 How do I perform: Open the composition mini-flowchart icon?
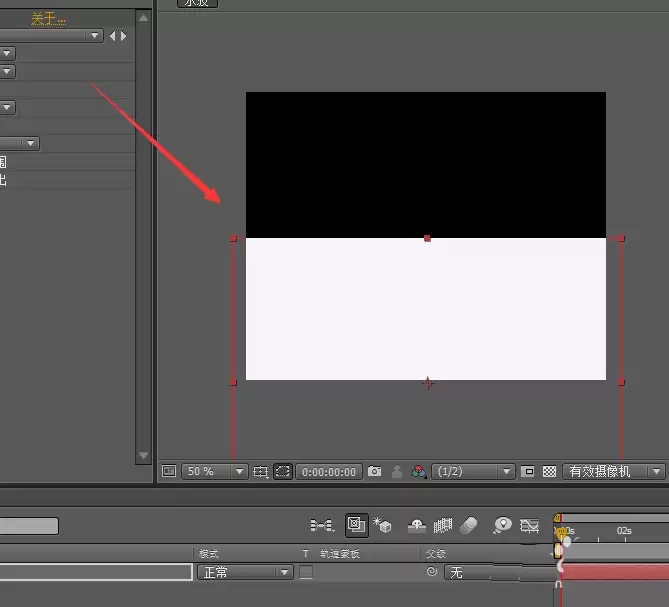pyautogui.click(x=322, y=525)
